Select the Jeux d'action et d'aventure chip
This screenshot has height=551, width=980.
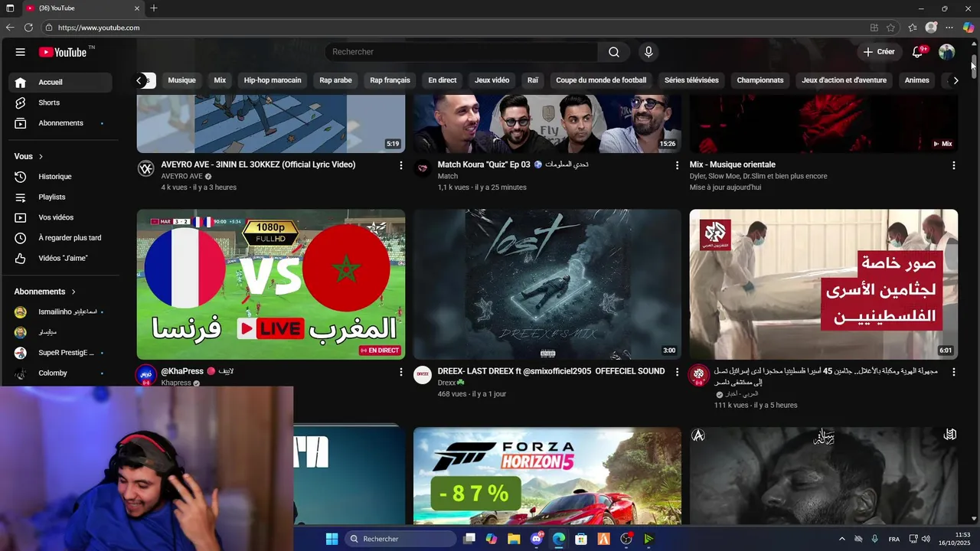(844, 80)
